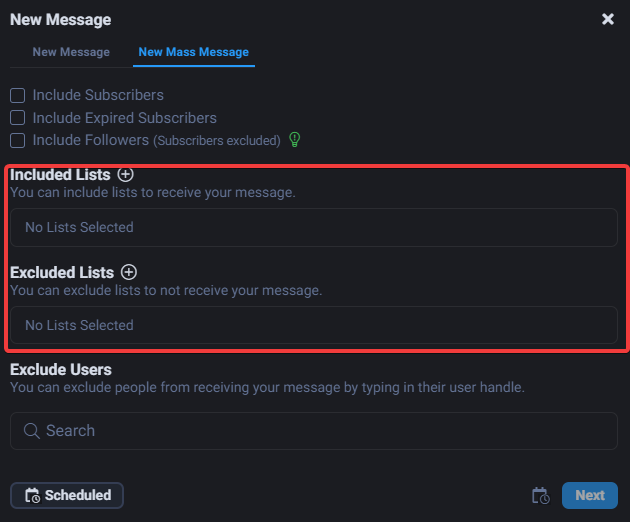The image size is (630, 522).
Task: Click the Included Lists heading
Action: point(60,175)
